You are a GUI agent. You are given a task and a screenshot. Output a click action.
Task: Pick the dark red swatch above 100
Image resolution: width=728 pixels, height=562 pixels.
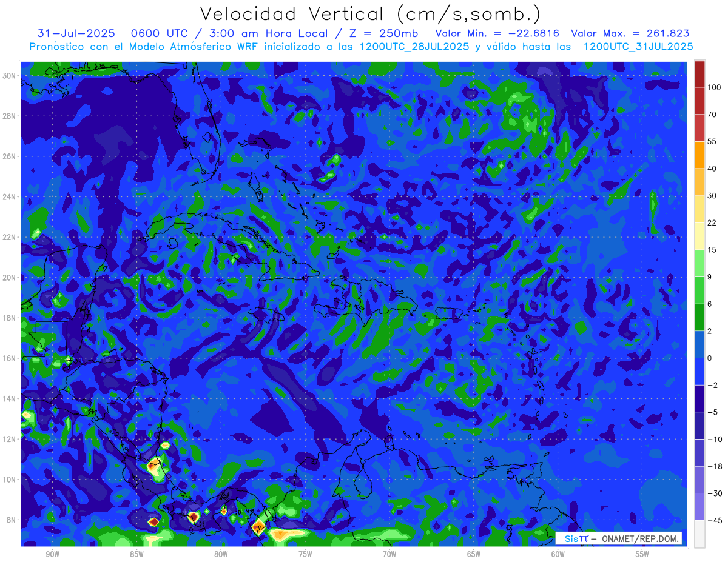point(699,74)
